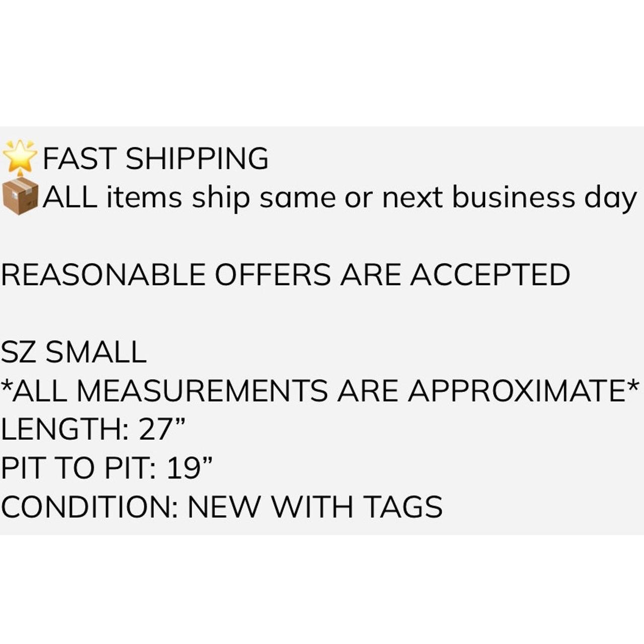Click the PIT TO PIT label
The height and width of the screenshot is (644, 644).
(78, 468)
